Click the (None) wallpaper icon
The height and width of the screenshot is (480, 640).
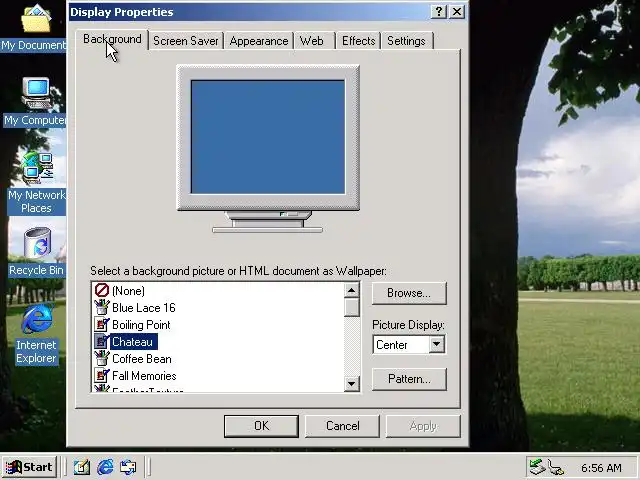[102, 290]
